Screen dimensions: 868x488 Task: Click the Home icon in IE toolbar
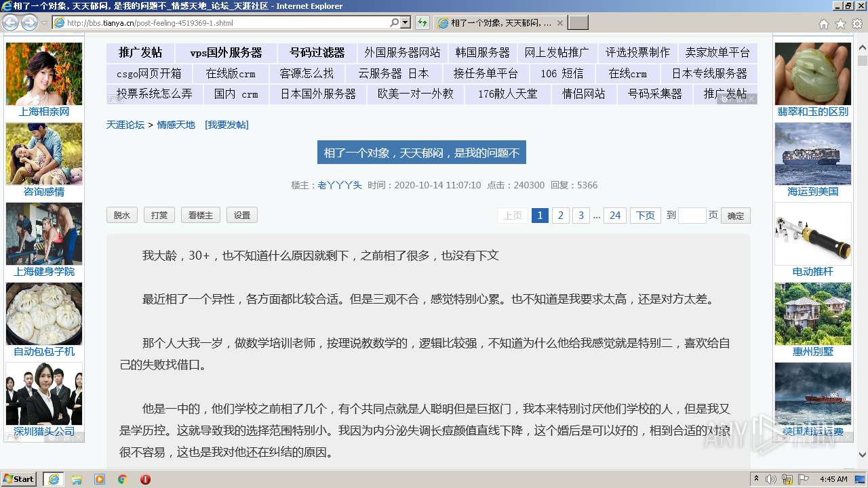pyautogui.click(x=823, y=24)
